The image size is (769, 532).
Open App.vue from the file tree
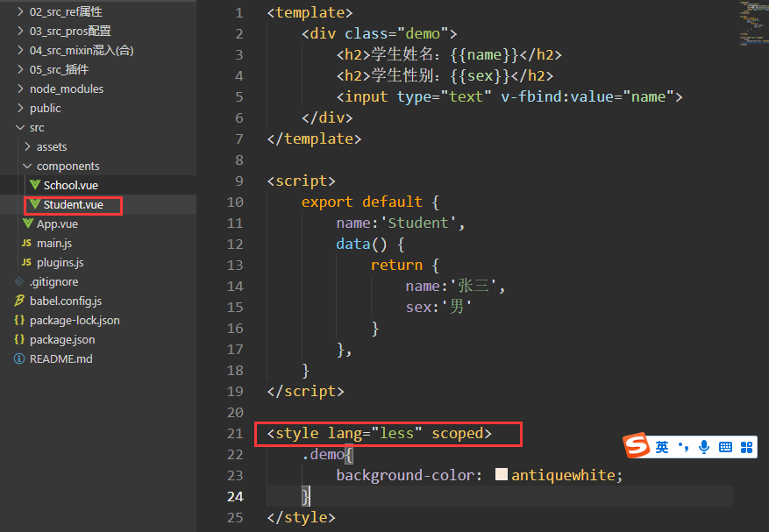pos(57,224)
